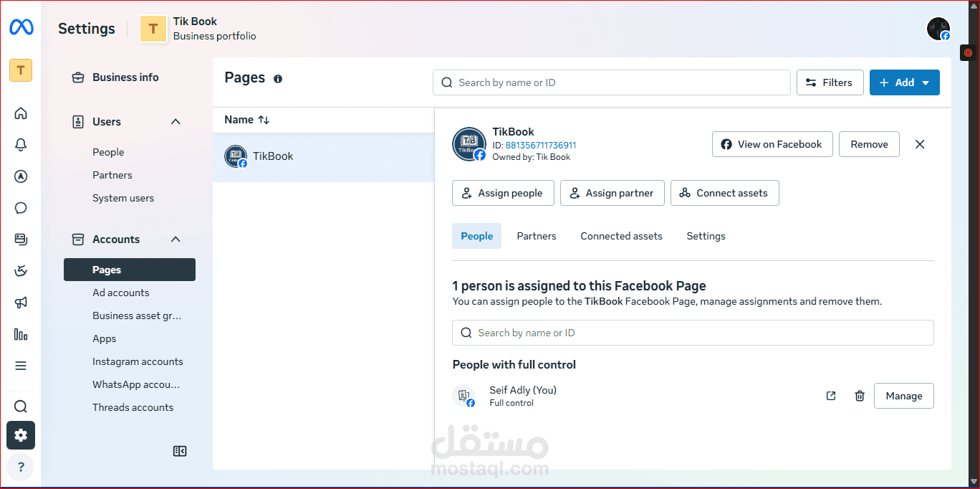Open WhatsApp accounts
The height and width of the screenshot is (489, 980).
tap(136, 384)
